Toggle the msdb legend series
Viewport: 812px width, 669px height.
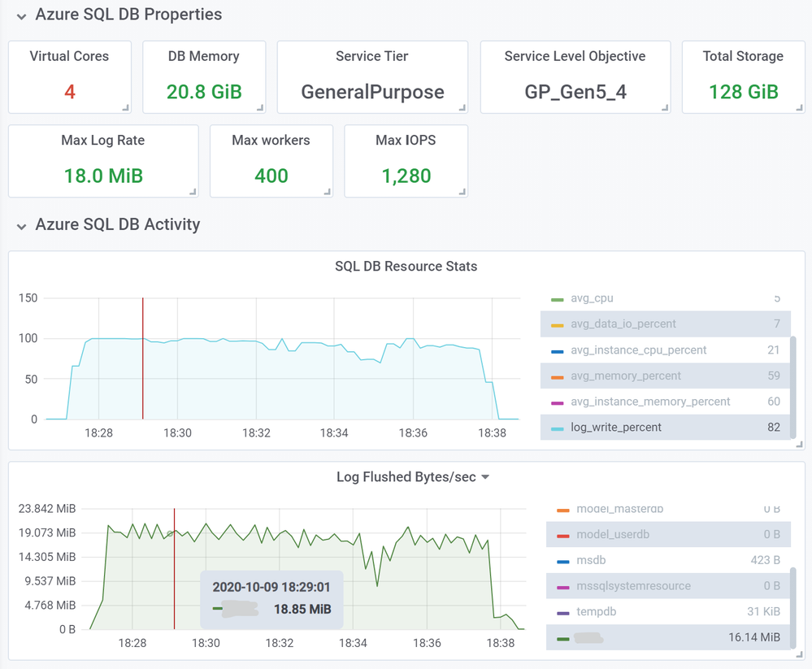[591, 560]
